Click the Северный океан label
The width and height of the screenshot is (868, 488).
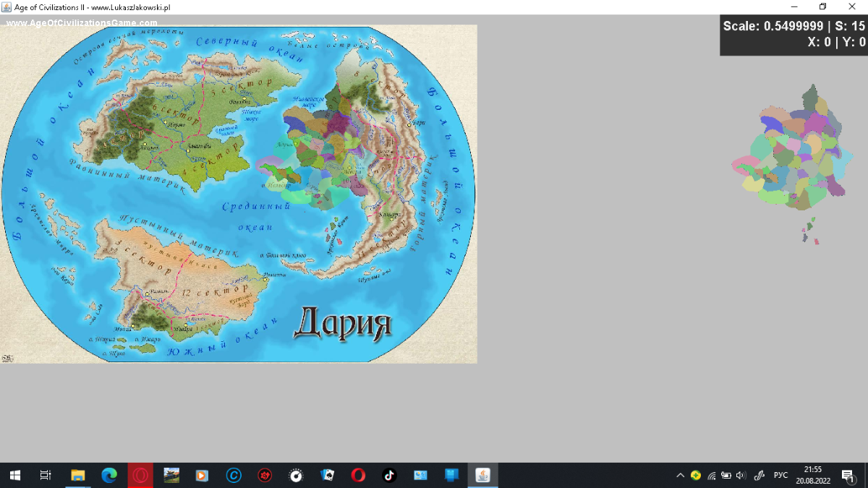250,51
